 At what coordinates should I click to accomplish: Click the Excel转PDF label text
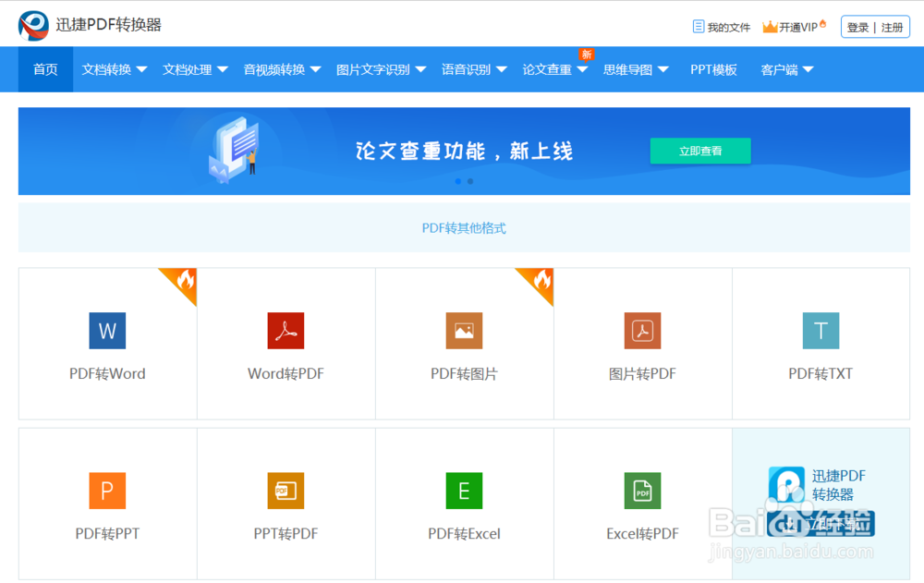pyautogui.click(x=642, y=533)
